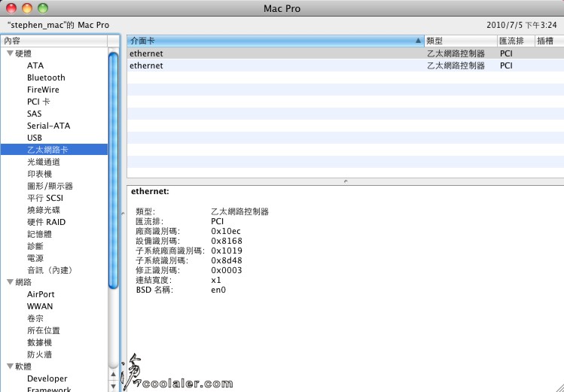
Task: Collapse the 軟體 software section triangle
Action: pyautogui.click(x=10, y=366)
